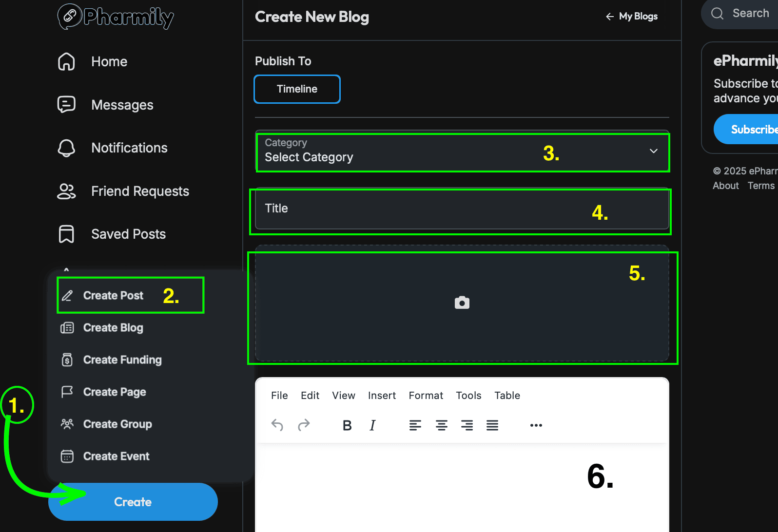Toggle italic formatting in the editor

pos(372,425)
